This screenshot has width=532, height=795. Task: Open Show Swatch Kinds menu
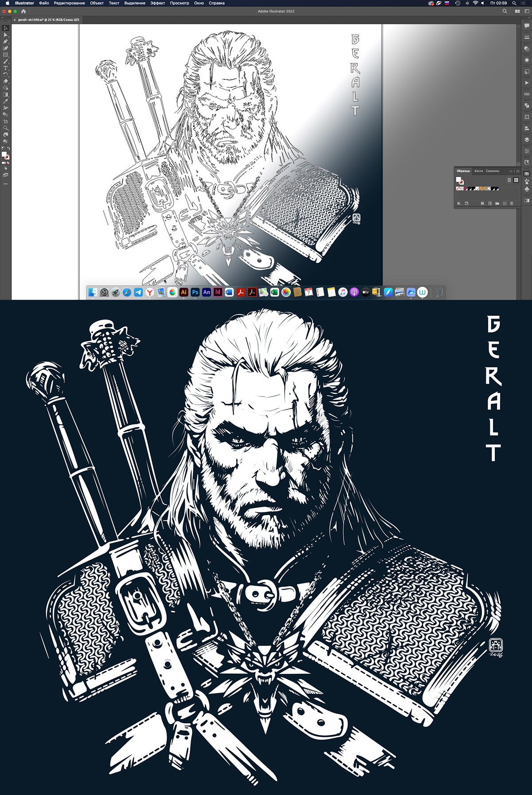click(483, 203)
